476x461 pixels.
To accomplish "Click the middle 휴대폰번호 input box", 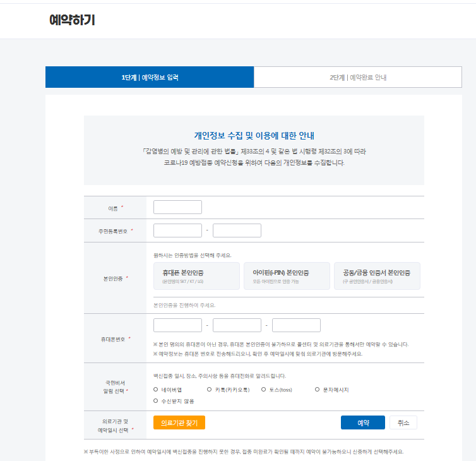I will [237, 325].
